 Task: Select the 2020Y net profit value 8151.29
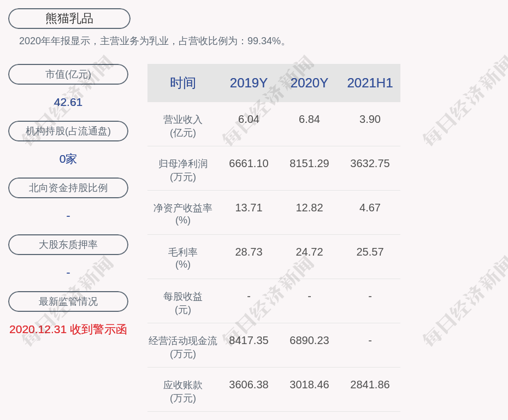(x=309, y=163)
